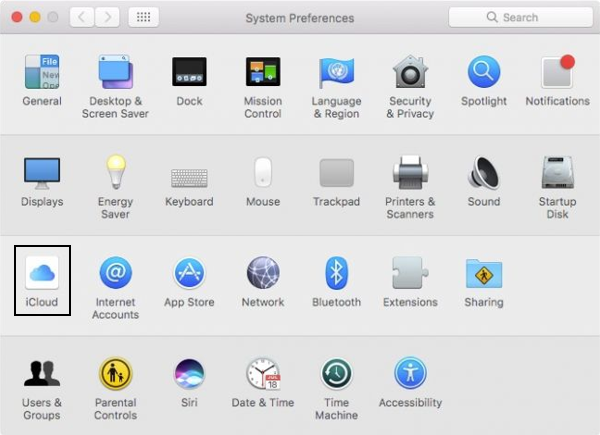Open App Store preferences
600x435 pixels.
(x=189, y=282)
